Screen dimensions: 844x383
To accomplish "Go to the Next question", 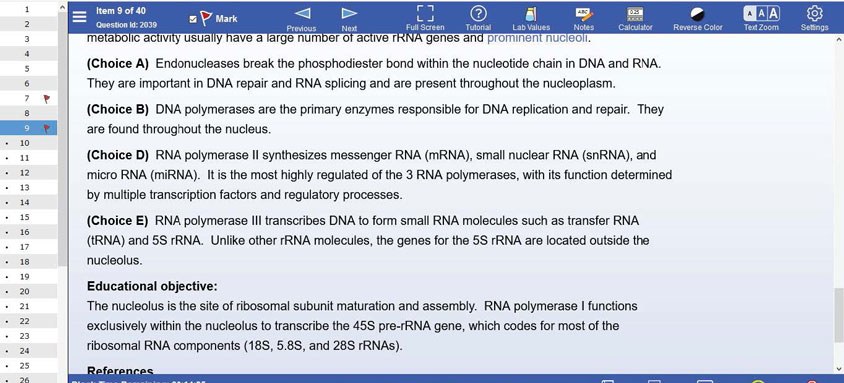I will pyautogui.click(x=349, y=18).
